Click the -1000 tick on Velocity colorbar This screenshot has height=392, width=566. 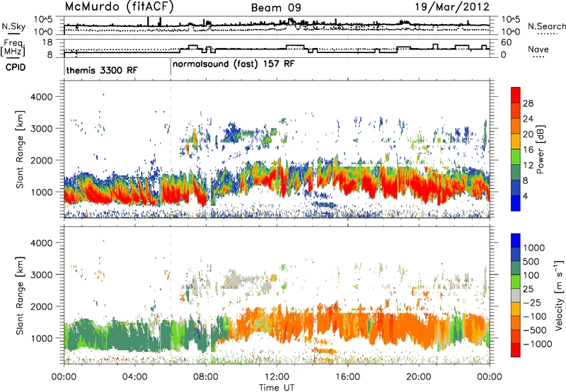(538, 344)
